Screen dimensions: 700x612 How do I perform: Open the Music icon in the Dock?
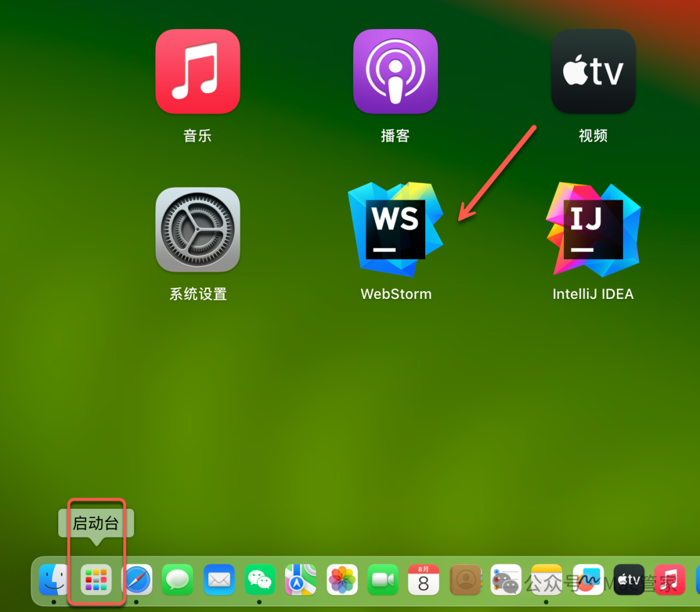click(670, 580)
